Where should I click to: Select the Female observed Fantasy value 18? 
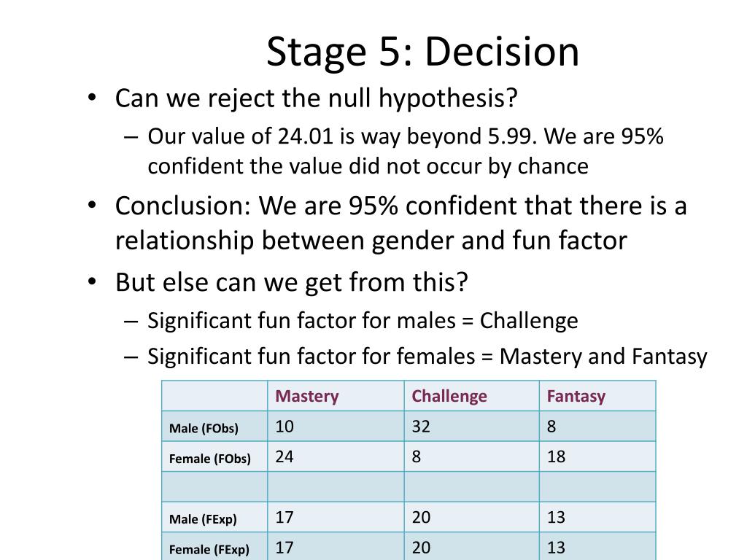tap(556, 456)
